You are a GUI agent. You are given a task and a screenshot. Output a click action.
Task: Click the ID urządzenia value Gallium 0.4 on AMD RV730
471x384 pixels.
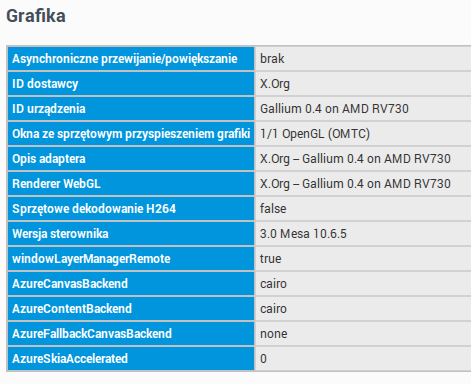(334, 109)
